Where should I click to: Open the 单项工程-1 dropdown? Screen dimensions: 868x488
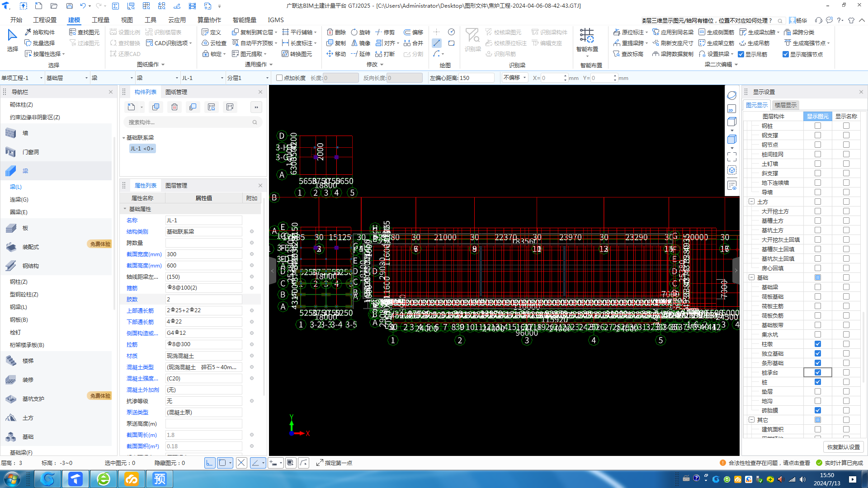click(x=22, y=78)
